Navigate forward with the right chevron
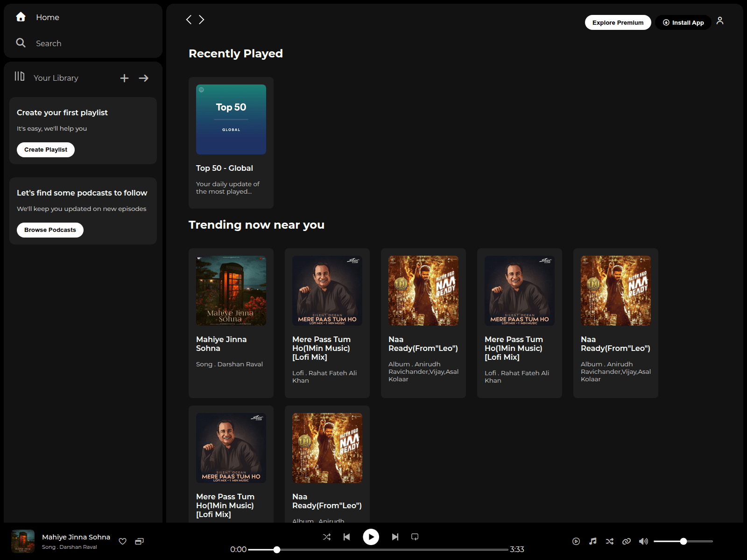Viewport: 747px width, 560px height. [202, 20]
